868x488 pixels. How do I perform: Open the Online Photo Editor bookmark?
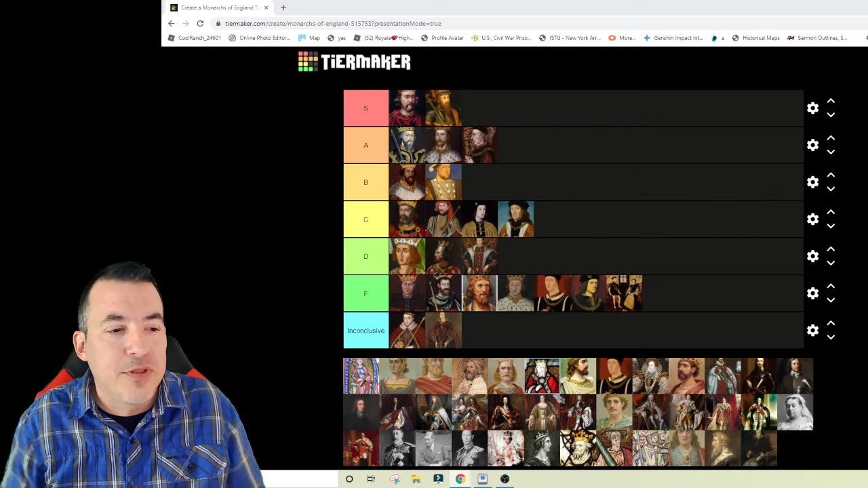coord(260,38)
